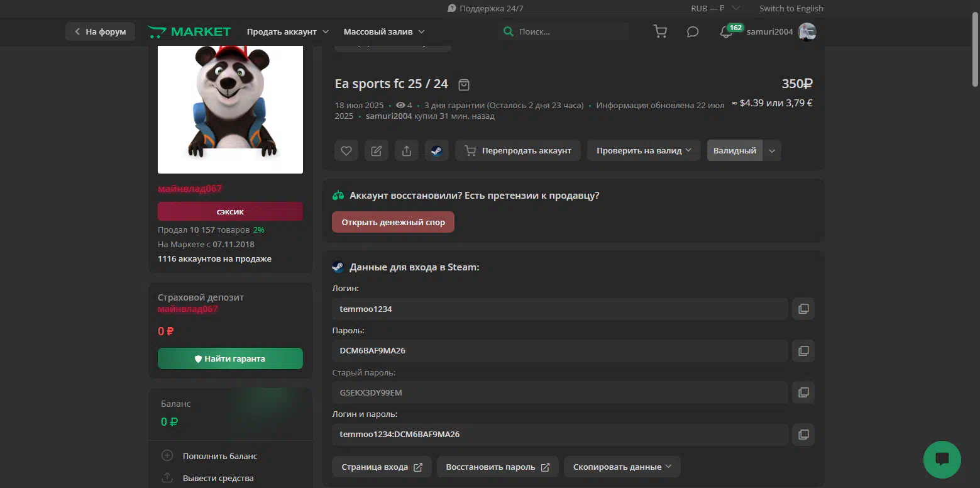Click the samuri2004 username in header

pos(771,31)
